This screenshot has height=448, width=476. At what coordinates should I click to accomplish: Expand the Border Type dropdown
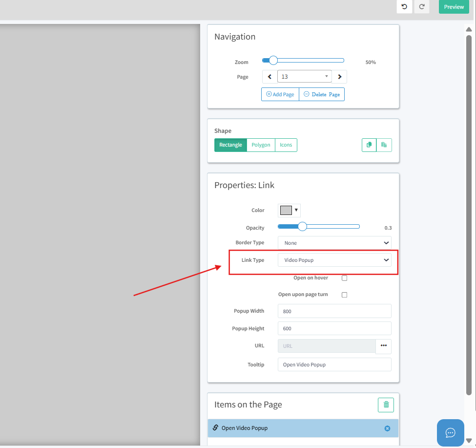(x=334, y=243)
